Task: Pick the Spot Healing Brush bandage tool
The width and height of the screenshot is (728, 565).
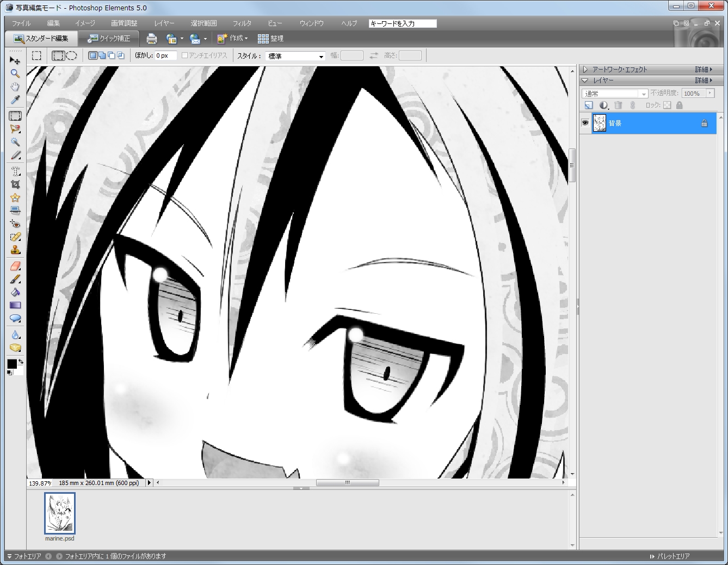Action: [x=15, y=237]
